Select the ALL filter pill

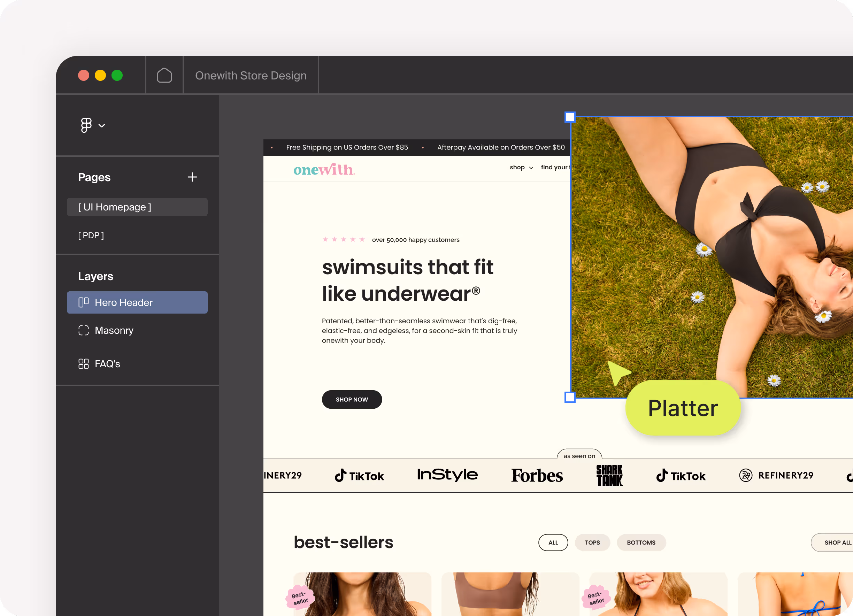(x=553, y=542)
